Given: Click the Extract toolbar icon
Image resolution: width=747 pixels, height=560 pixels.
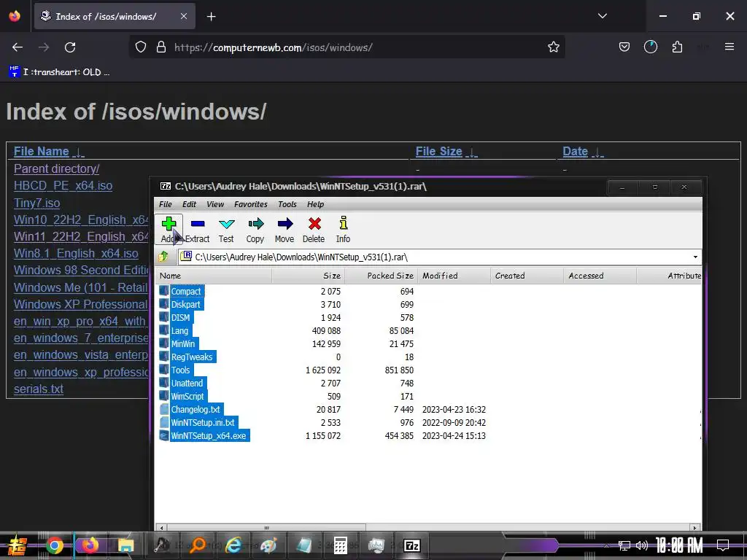Looking at the screenshot, I should [197, 229].
